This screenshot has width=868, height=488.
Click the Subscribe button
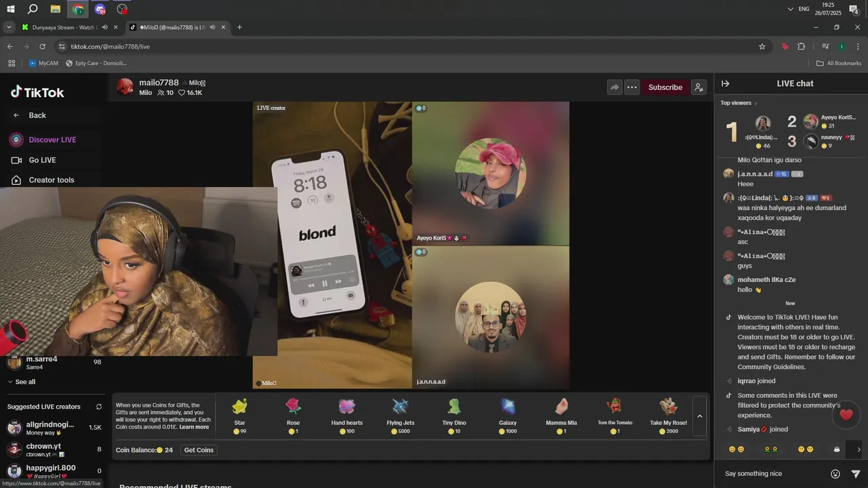[x=665, y=87]
